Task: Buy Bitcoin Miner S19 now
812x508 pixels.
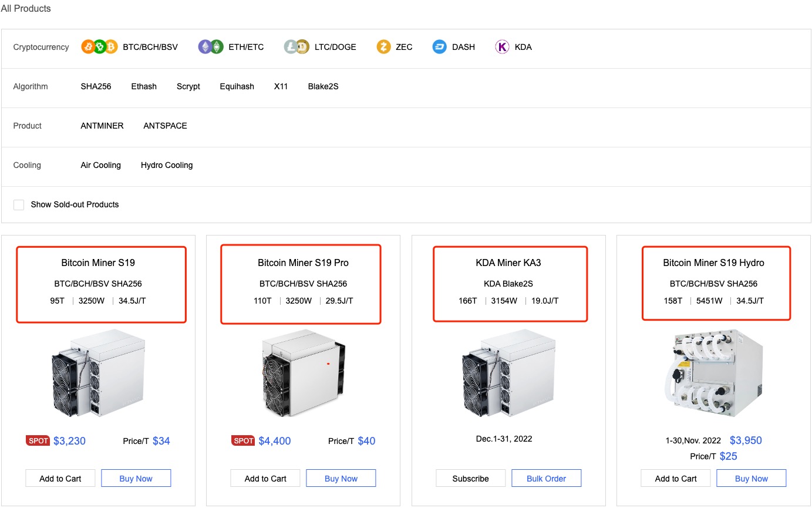Action: pos(136,478)
